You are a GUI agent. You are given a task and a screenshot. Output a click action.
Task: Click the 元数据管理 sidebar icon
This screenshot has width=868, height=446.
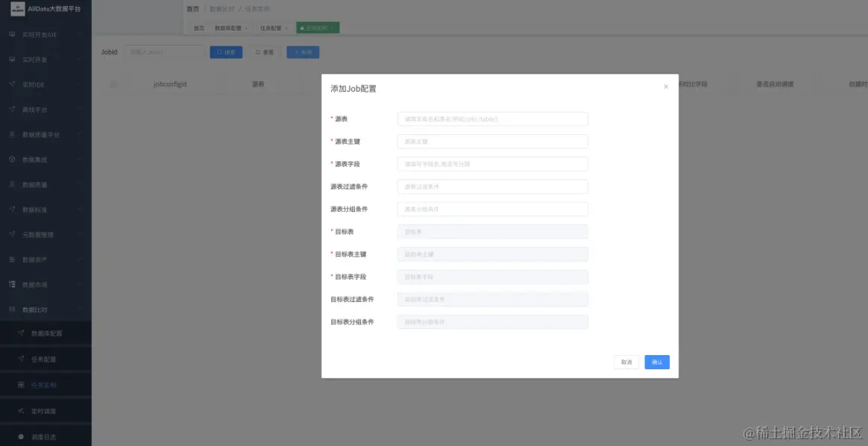coord(12,234)
